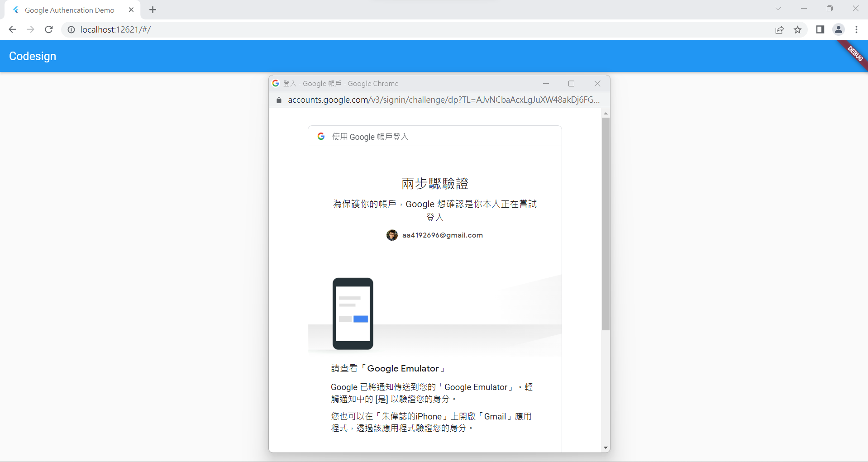Click the aa4192696@gmail.com account chip

(x=434, y=235)
